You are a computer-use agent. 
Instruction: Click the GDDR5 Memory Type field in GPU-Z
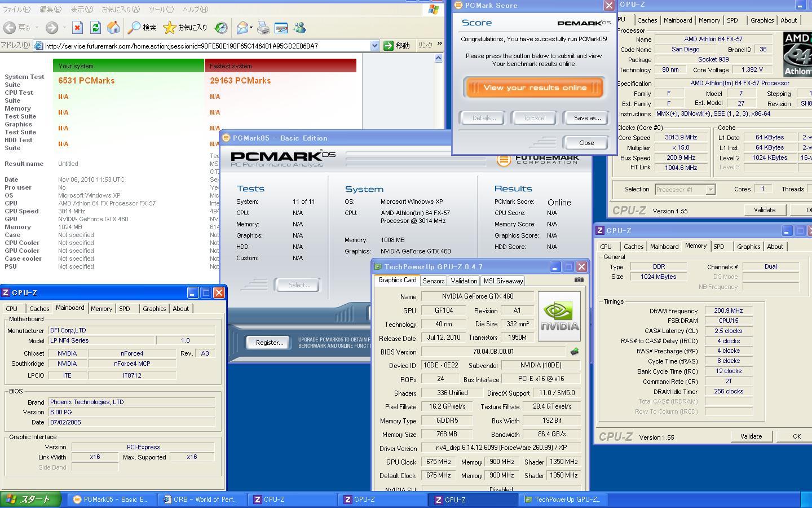(x=448, y=421)
